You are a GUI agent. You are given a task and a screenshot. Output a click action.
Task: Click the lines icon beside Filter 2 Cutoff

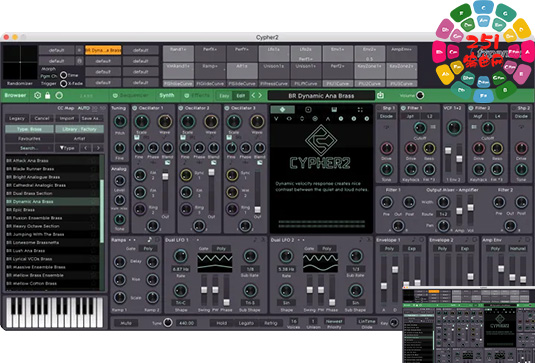474,127
